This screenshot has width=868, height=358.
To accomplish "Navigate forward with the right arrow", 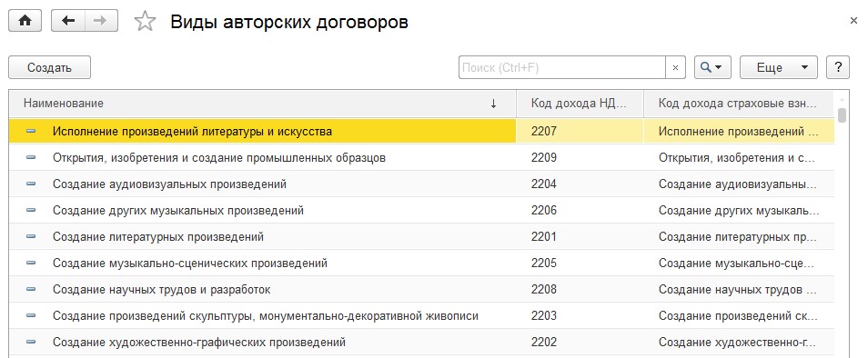I will click(x=101, y=21).
